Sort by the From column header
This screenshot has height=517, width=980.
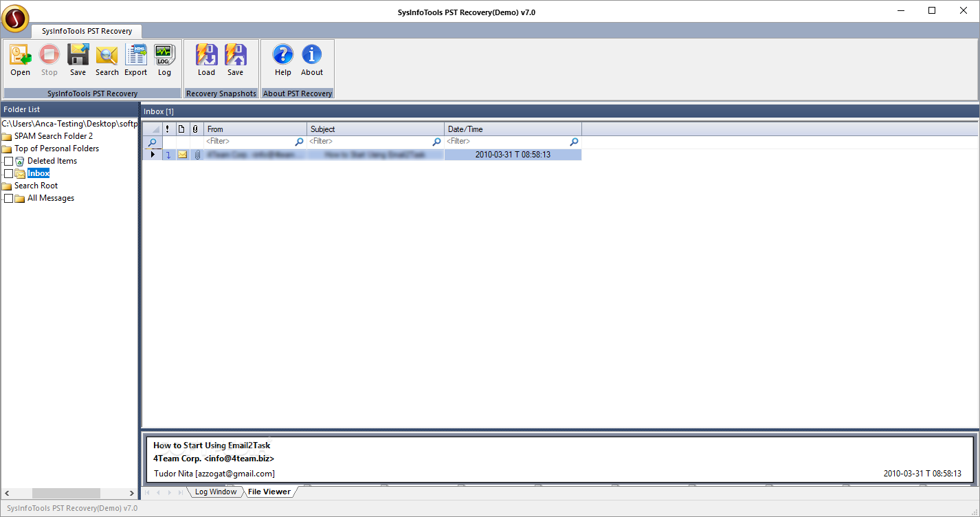tap(255, 129)
